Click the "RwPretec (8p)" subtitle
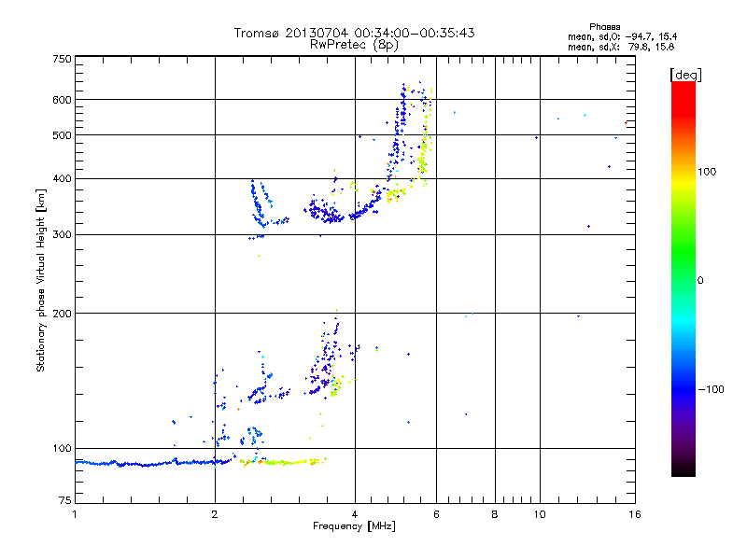The height and width of the screenshot is (560, 747). (354, 45)
